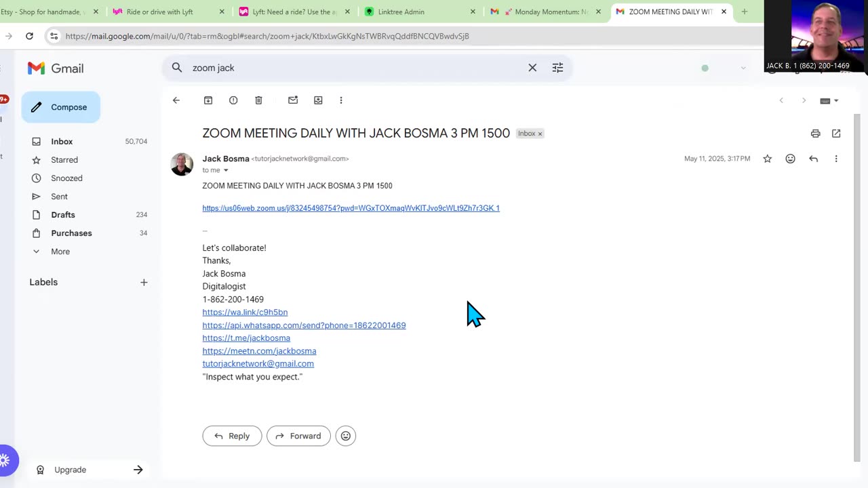This screenshot has height=488, width=868.
Task: Go back to search results arrow
Action: click(x=176, y=100)
